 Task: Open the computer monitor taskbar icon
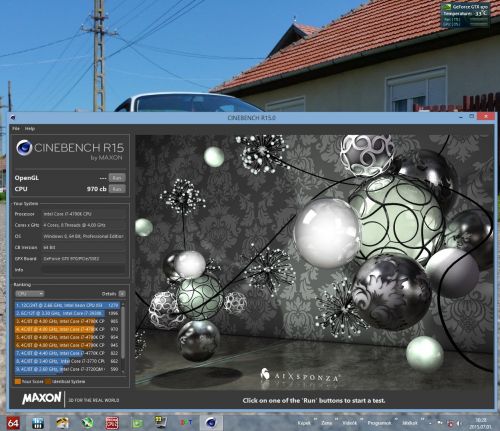[x=161, y=422]
